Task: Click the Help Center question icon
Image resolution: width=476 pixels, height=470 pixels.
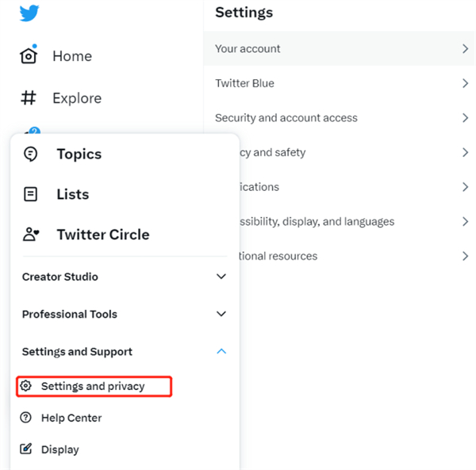Action: tap(26, 418)
